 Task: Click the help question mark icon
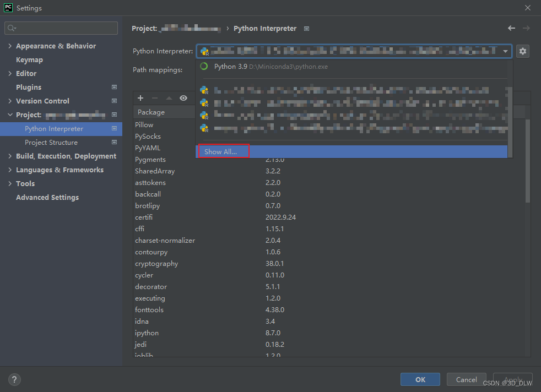click(14, 379)
